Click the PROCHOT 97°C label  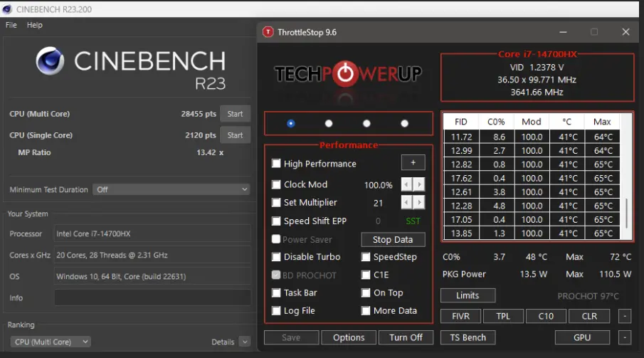point(588,296)
